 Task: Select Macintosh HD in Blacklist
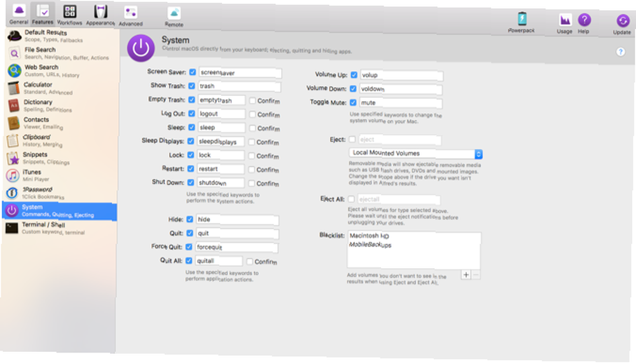(x=369, y=236)
